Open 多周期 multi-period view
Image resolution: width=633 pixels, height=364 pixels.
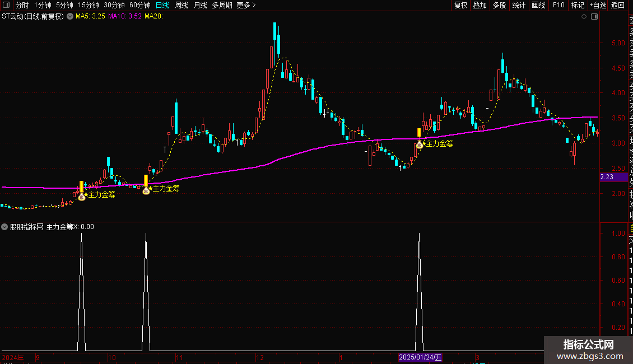222,5
